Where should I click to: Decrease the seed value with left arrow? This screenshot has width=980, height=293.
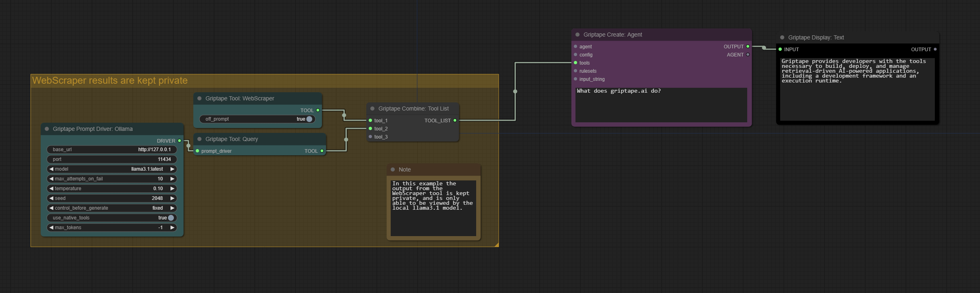point(51,198)
